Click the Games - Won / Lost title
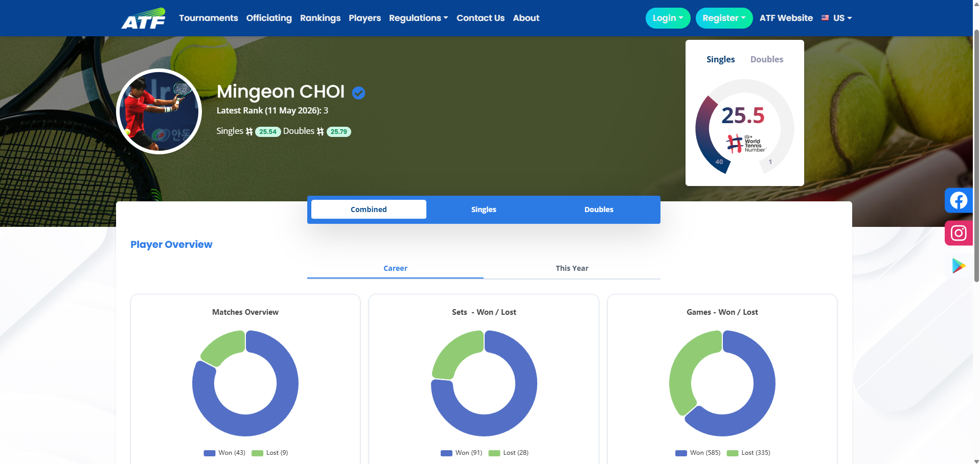This screenshot has height=464, width=980. pyautogui.click(x=722, y=312)
